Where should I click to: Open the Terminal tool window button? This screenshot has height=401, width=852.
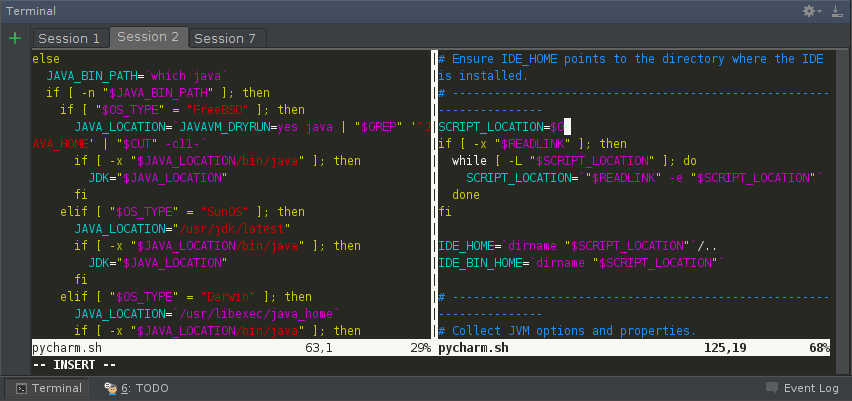[49, 388]
